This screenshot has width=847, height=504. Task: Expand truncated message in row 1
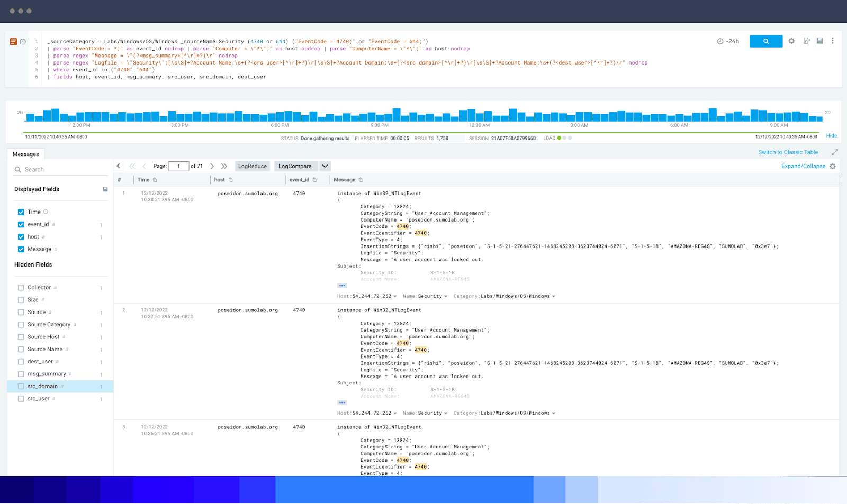[342, 286]
